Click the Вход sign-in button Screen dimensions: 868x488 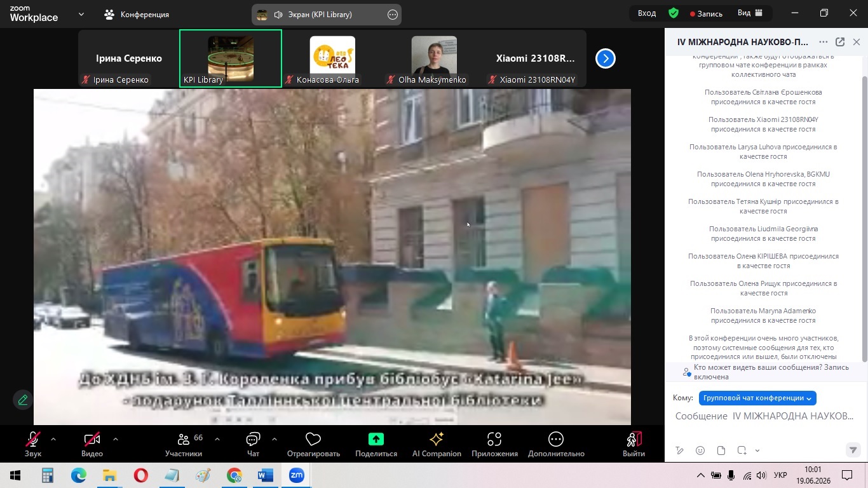[647, 13]
